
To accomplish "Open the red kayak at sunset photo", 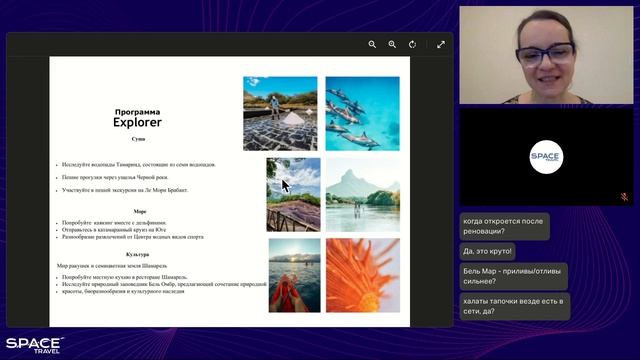I will [x=294, y=276].
